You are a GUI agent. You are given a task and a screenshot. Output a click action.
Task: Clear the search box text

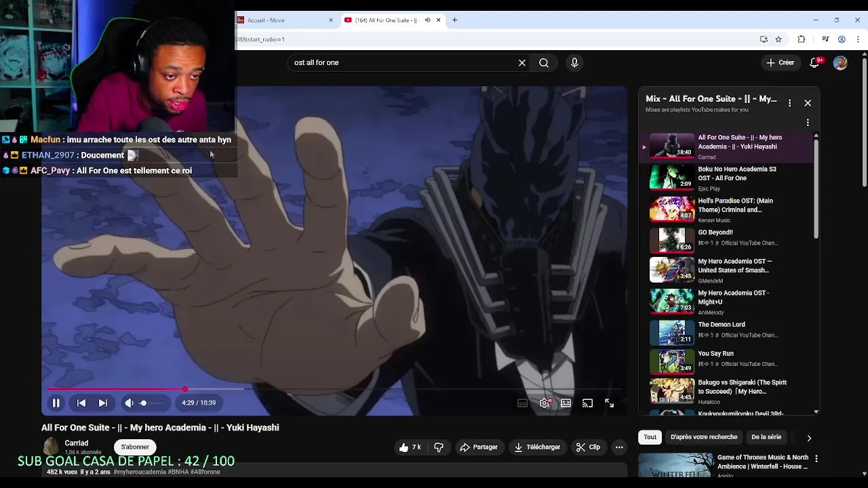tap(522, 62)
